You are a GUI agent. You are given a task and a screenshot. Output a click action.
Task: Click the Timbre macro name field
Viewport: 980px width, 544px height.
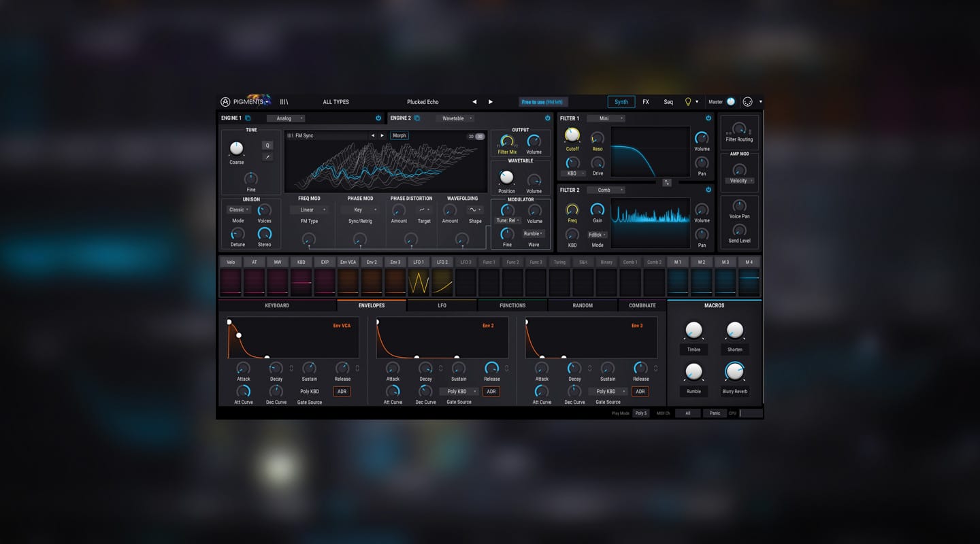coord(693,350)
